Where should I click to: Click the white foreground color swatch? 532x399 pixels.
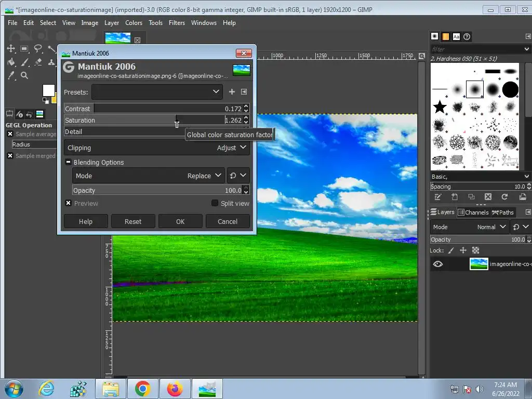point(48,89)
